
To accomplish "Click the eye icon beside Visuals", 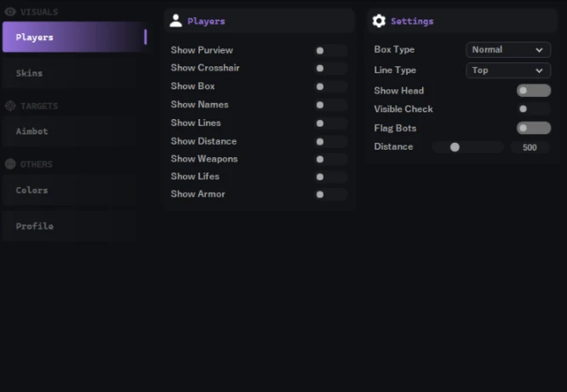I will (10, 12).
